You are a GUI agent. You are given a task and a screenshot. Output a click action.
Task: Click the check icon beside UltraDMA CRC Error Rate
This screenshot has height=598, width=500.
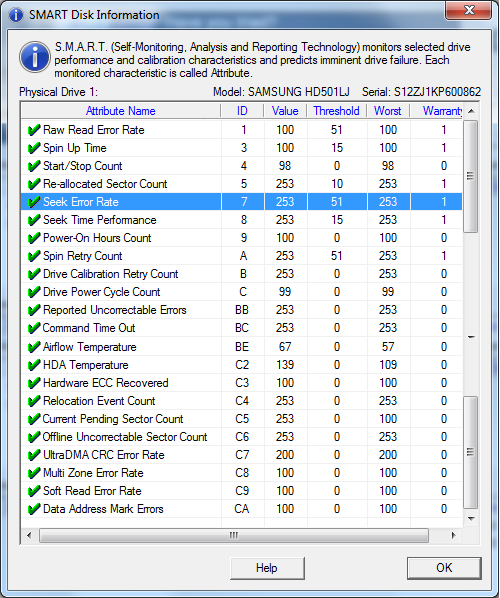(34, 455)
